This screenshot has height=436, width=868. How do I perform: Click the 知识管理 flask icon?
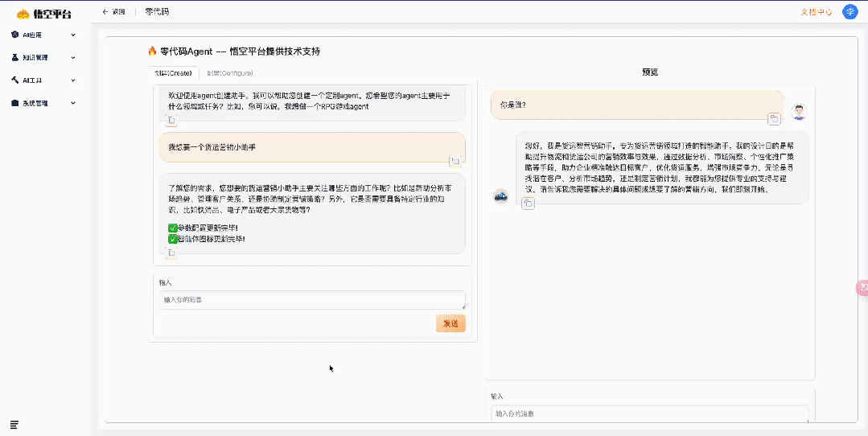(15, 58)
